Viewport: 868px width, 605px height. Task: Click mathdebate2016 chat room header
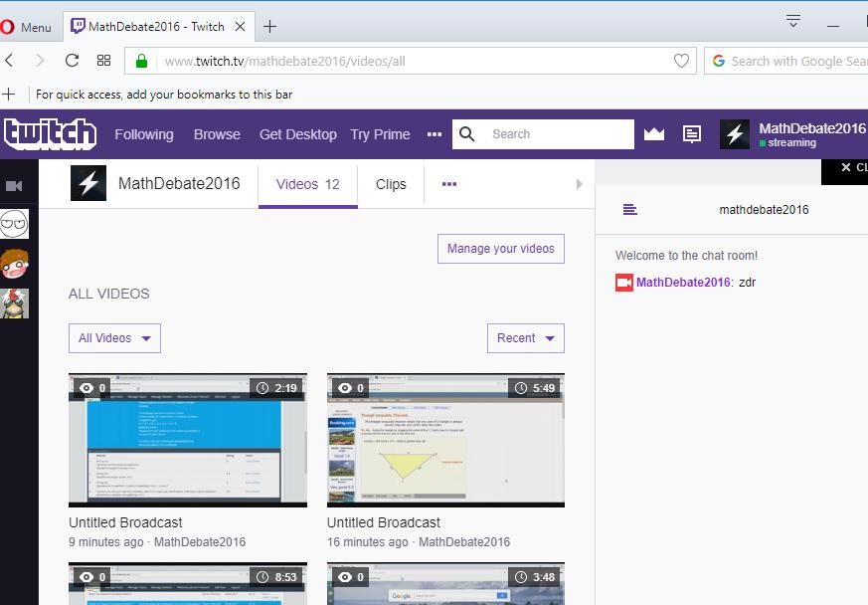tap(764, 210)
